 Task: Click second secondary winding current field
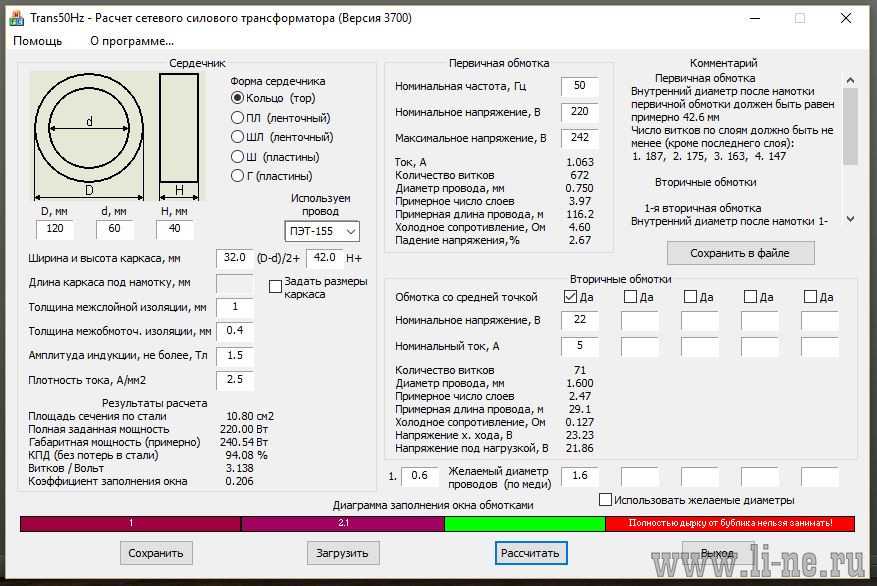pyautogui.click(x=640, y=346)
